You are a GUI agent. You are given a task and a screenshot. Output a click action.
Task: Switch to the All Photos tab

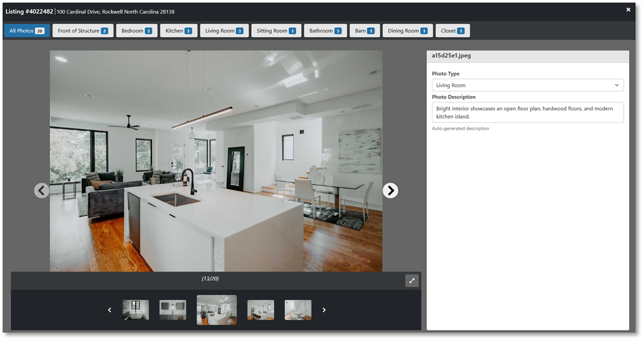pyautogui.click(x=27, y=30)
